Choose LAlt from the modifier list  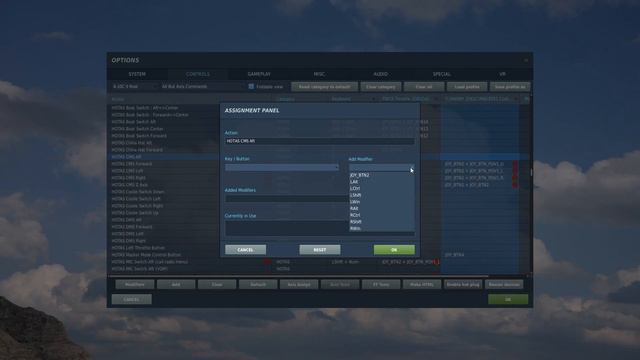[x=382, y=182]
